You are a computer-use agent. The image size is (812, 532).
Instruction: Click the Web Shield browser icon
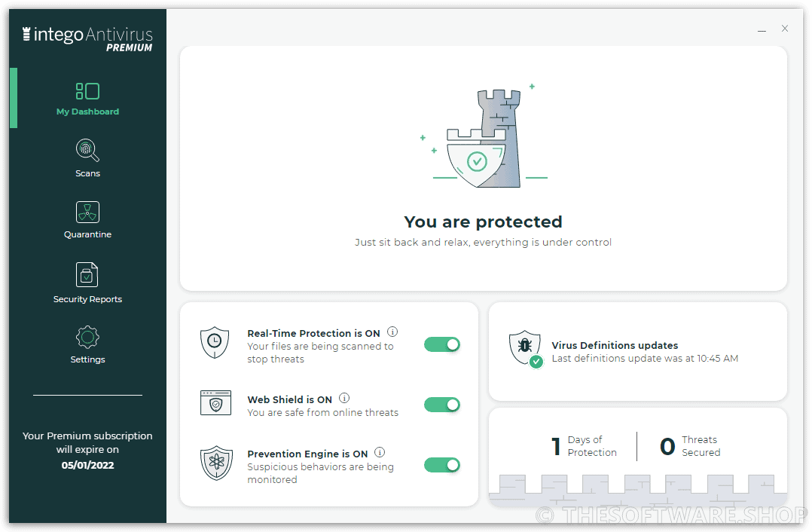[216, 403]
